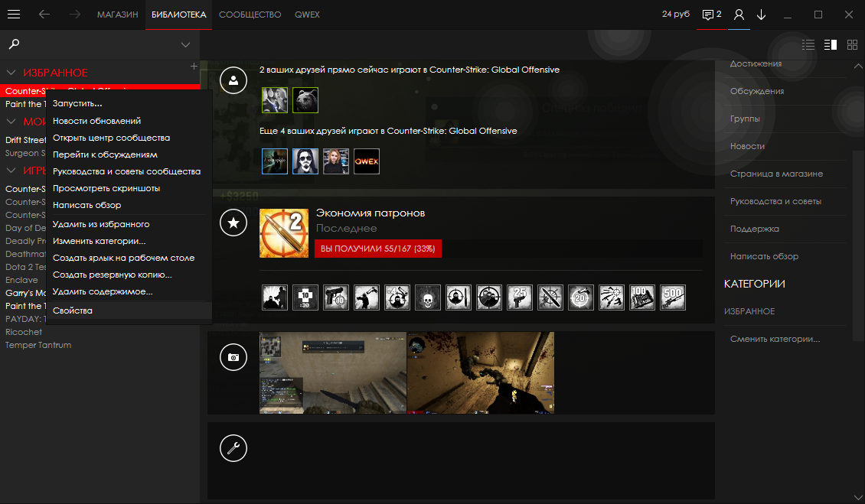Open the Достижения link

click(x=756, y=63)
